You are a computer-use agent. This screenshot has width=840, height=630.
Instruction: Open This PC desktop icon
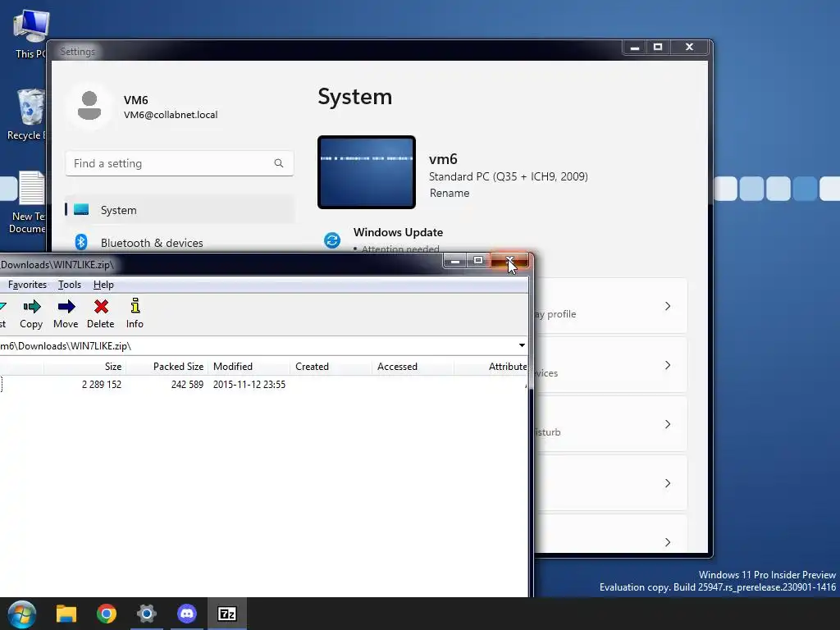coord(30,33)
